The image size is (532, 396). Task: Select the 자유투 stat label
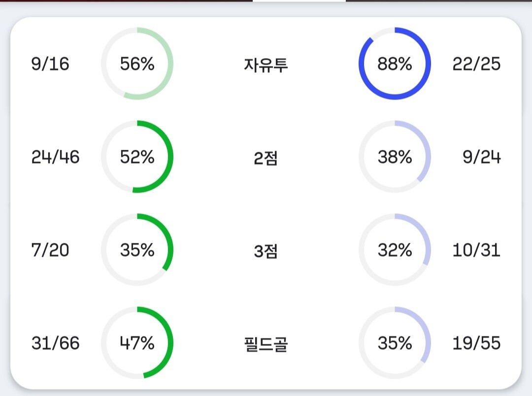coord(266,65)
